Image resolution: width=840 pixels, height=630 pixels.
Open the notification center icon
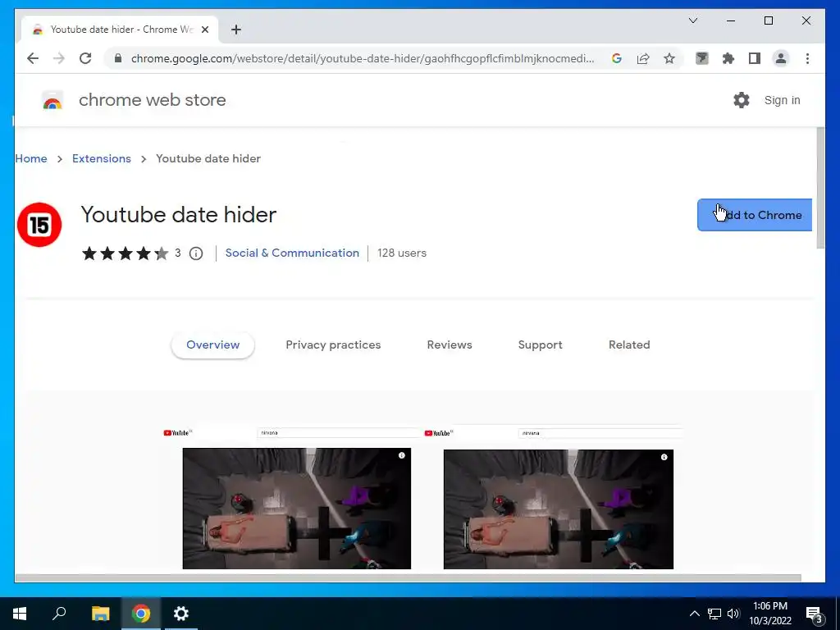pyautogui.click(x=814, y=614)
